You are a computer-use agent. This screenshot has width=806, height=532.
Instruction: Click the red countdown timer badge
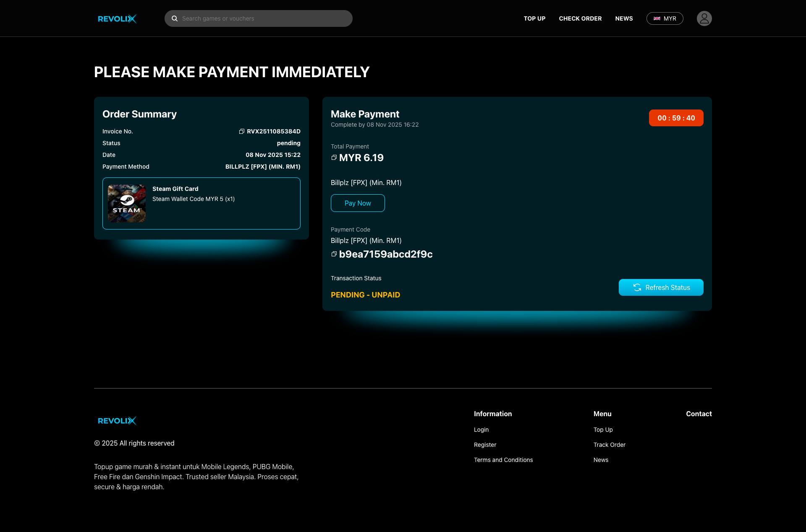point(676,118)
